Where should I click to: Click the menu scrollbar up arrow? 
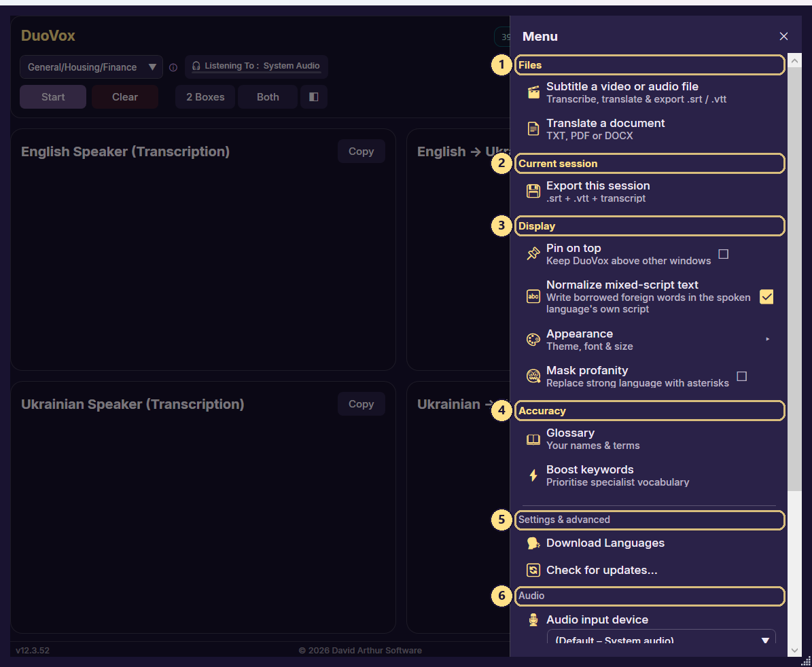point(794,60)
